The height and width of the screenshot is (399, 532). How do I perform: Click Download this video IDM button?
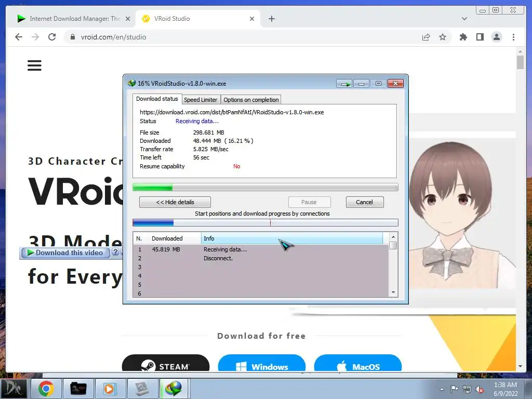point(65,253)
